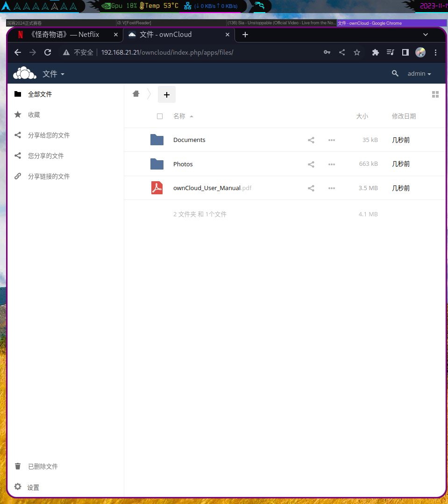
Task: Click the + button to create new content
Action: pyautogui.click(x=166, y=94)
